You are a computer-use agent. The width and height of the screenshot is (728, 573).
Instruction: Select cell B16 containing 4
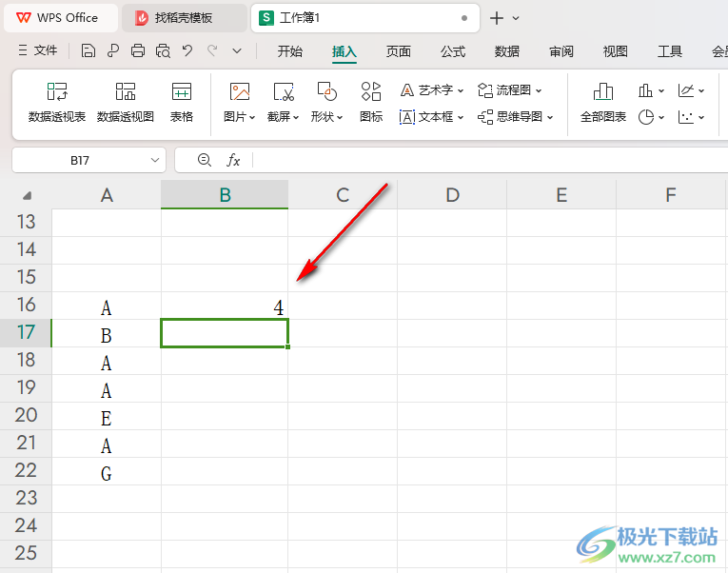click(225, 306)
